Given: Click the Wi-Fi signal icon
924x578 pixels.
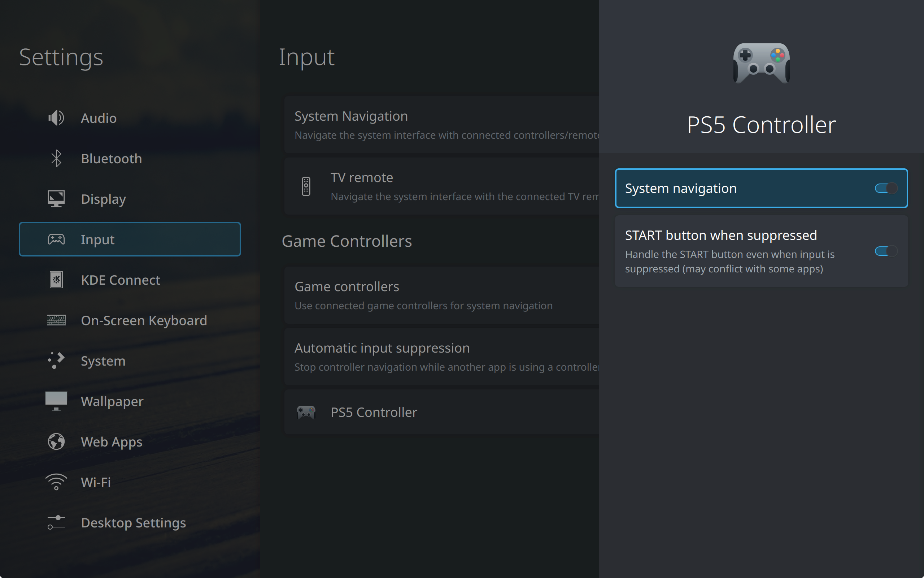Looking at the screenshot, I should coord(56,482).
